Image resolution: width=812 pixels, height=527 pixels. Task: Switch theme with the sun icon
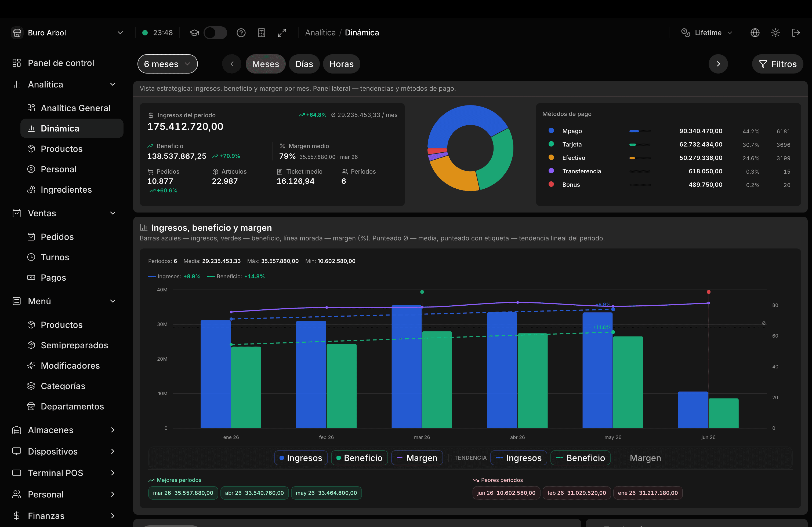(775, 33)
